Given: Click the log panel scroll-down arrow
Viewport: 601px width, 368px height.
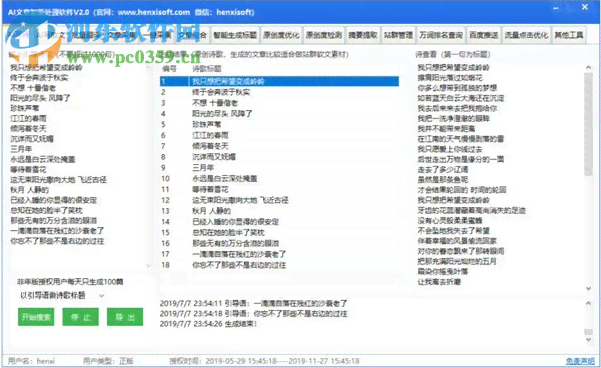Looking at the screenshot, I should [588, 340].
